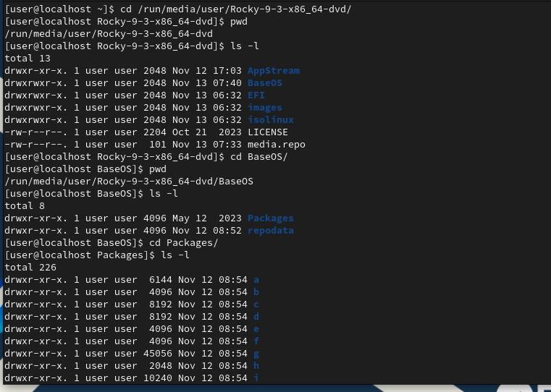Select the blue BaseOS directory entry in listing
Viewport: 551px width, 392px height.
click(264, 83)
